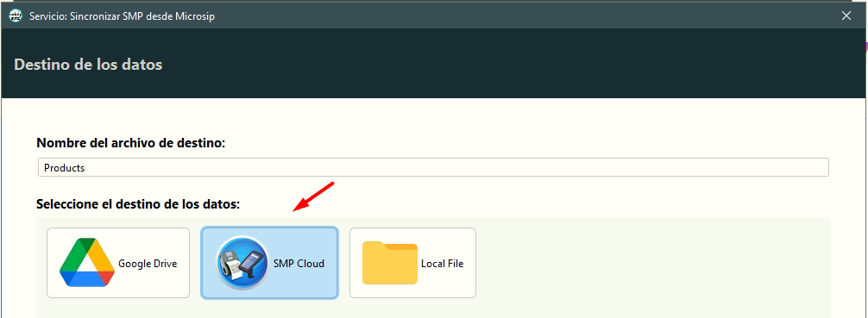Choose the SMP Cloud destination

point(269,263)
